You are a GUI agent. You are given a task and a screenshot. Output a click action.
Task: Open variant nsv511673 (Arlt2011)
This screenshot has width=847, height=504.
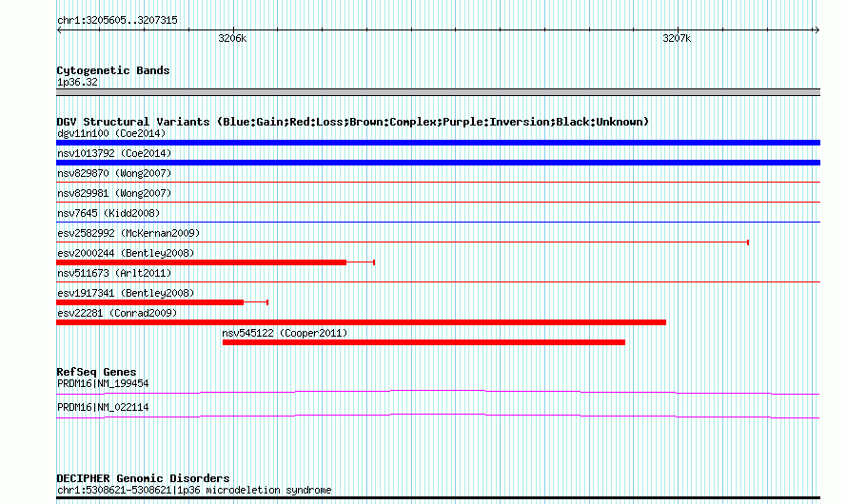click(x=114, y=273)
